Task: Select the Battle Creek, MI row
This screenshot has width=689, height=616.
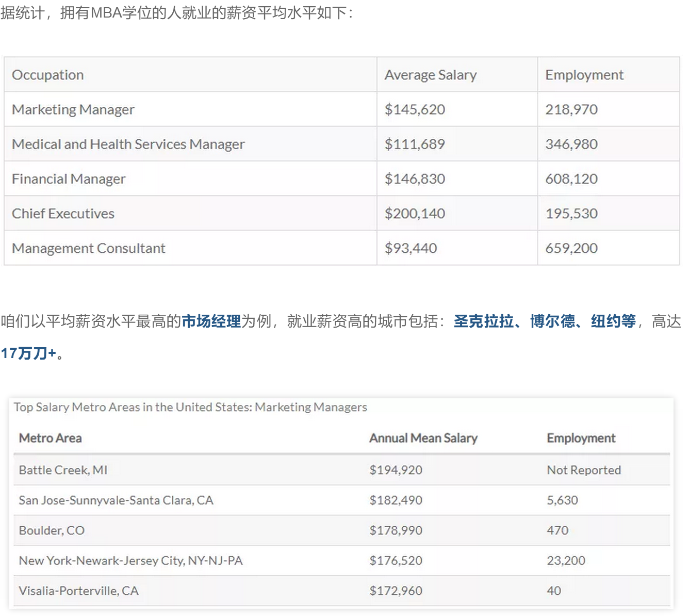Action: [63, 470]
